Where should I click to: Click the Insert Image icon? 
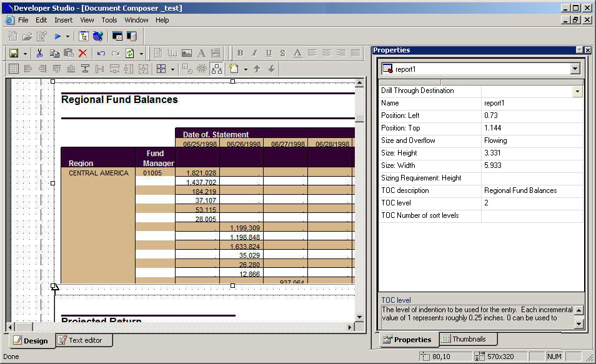coord(187,54)
